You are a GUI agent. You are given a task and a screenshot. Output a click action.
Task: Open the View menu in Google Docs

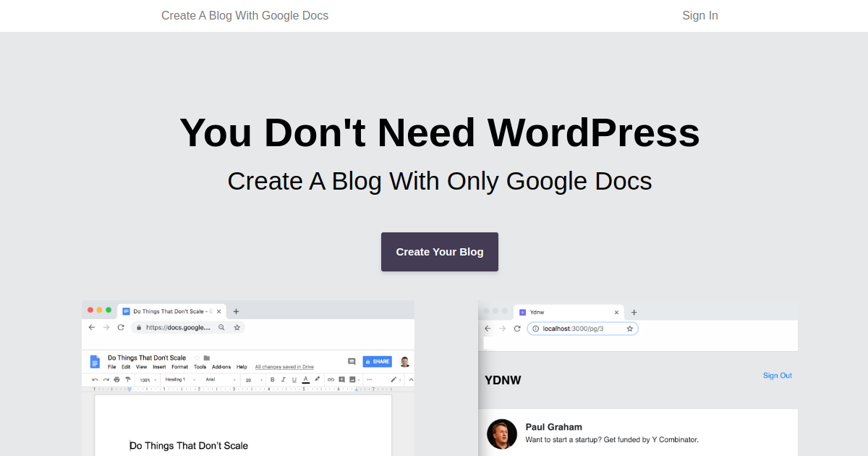pos(141,367)
